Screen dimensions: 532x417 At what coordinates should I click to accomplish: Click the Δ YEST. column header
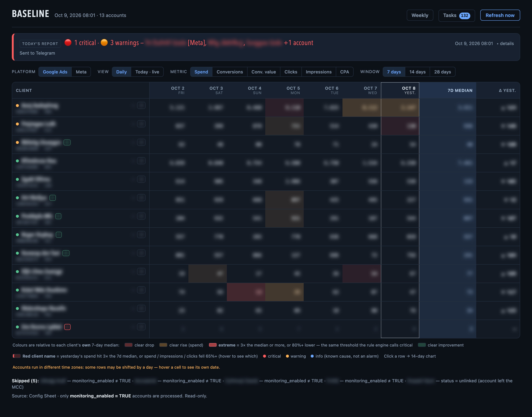tap(498, 90)
